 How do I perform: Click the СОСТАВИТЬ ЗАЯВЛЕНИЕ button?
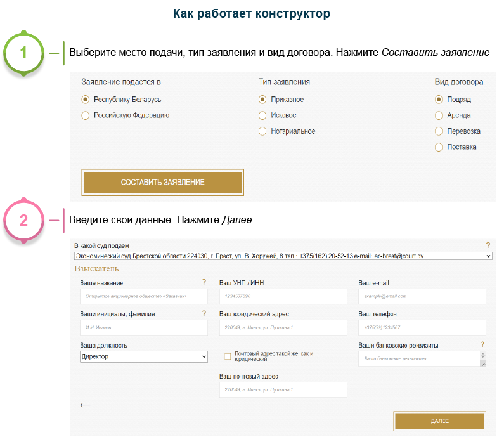[x=163, y=182]
